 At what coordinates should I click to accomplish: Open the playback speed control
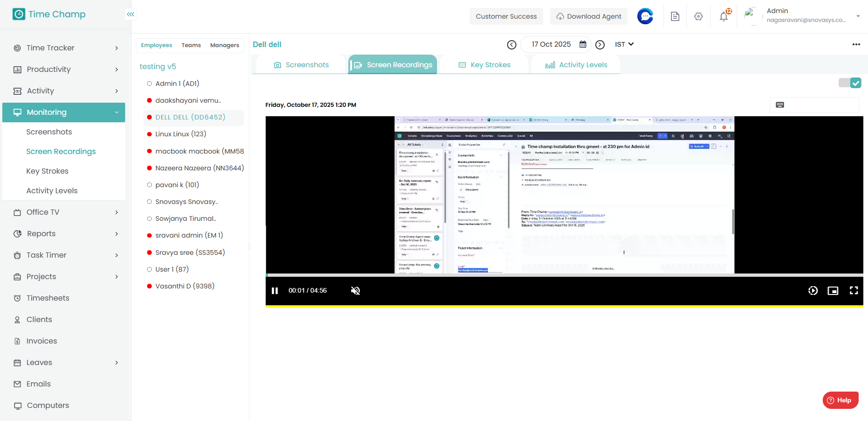click(x=812, y=291)
